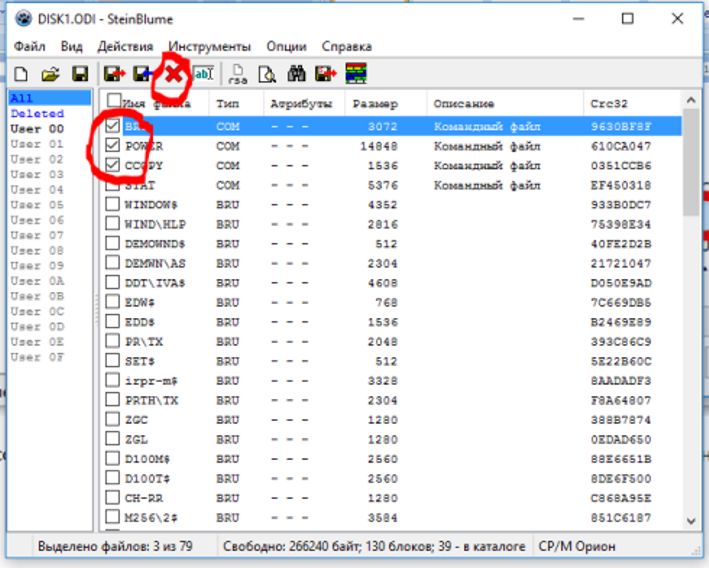Screen dimensions: 709x568
Task: Check the ZGC file checkbox
Action: [x=112, y=419]
